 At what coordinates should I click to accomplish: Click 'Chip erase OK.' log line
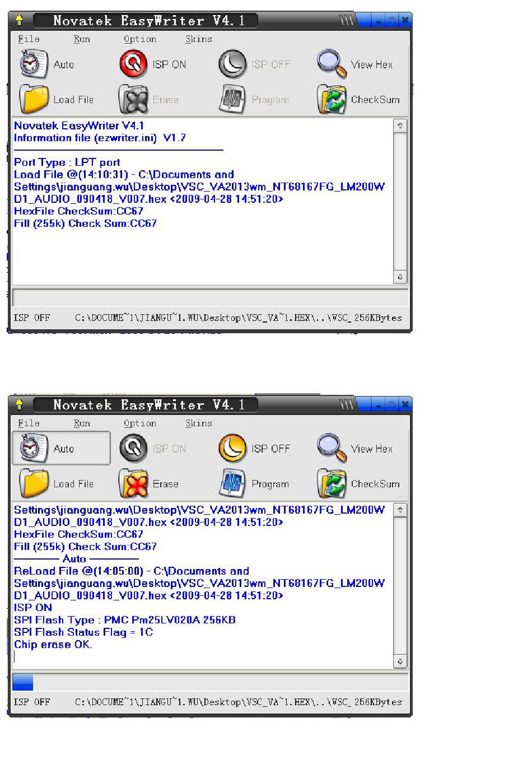point(53,645)
